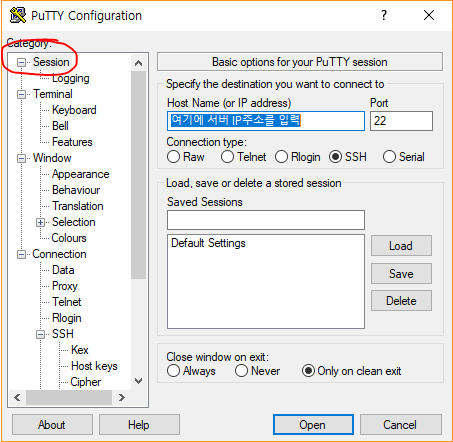Open the Terminal category
The image size is (453, 442).
53,94
